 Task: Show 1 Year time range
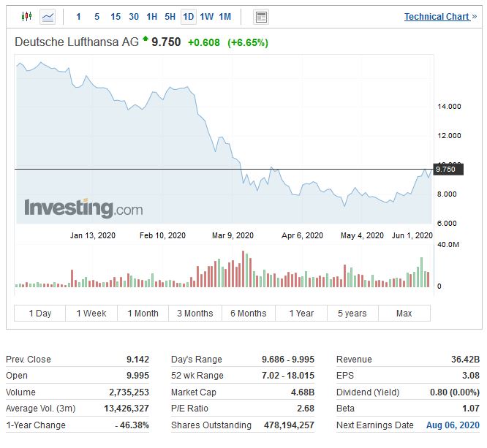click(x=301, y=314)
